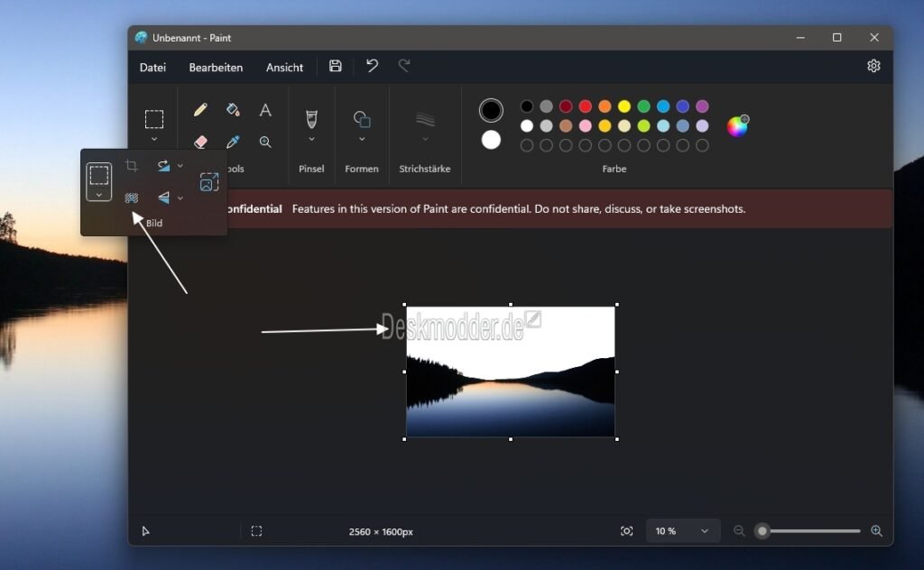Click the remove background icon in Bild popup
Image resolution: width=924 pixels, height=570 pixels.
[x=132, y=198]
